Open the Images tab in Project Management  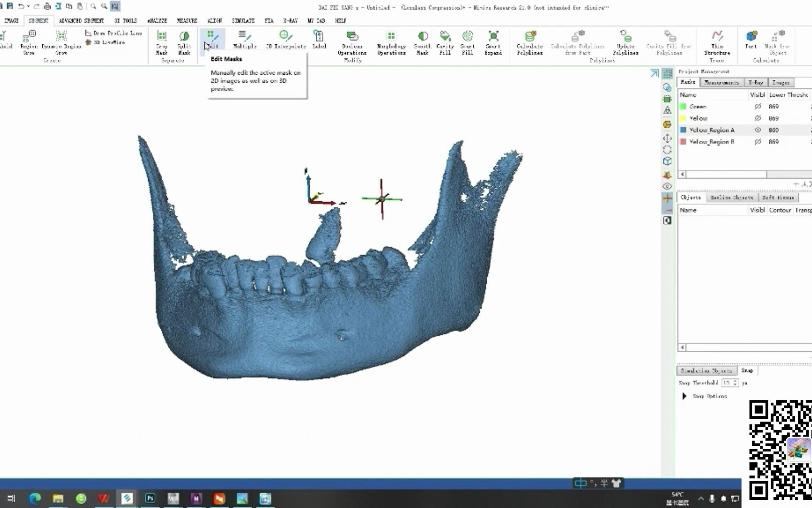(781, 82)
